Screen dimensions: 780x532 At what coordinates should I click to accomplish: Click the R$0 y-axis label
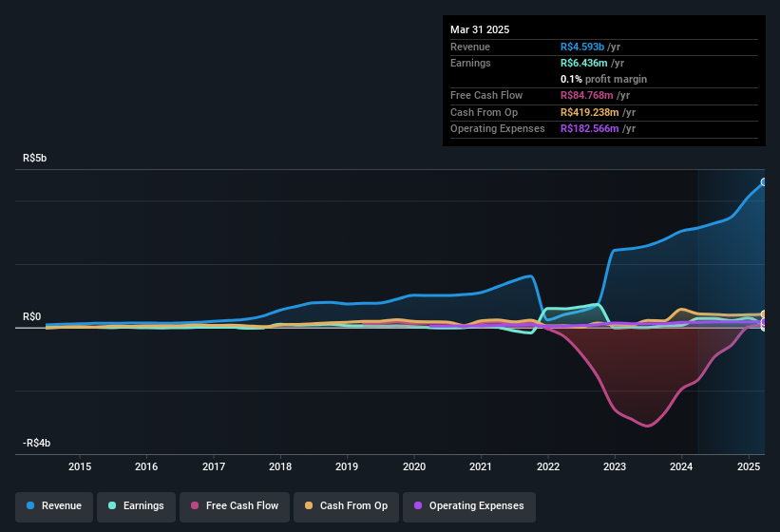pyautogui.click(x=32, y=316)
